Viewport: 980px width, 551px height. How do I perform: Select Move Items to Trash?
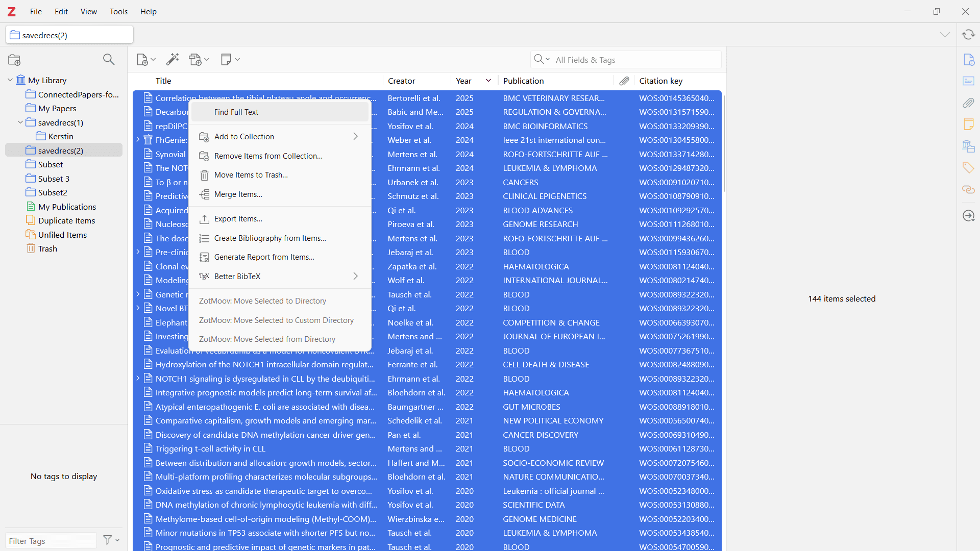(280, 175)
